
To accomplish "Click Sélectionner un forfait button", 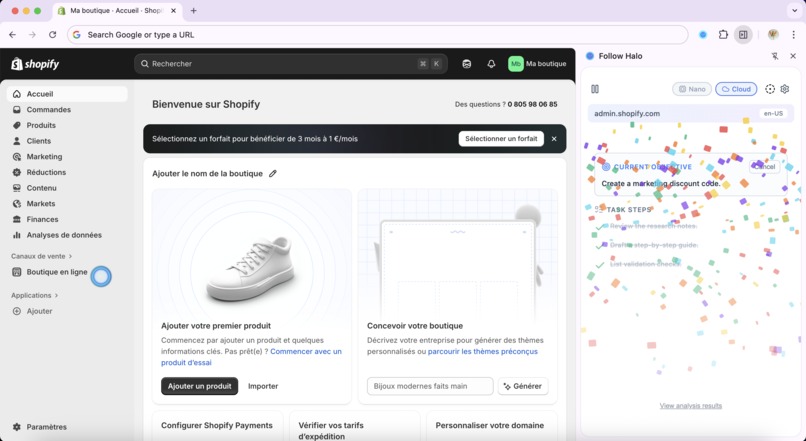I will [x=501, y=139].
